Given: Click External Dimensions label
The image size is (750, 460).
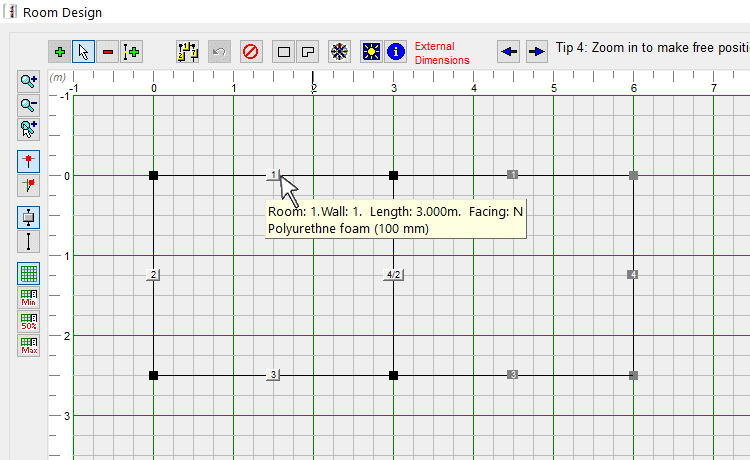Looking at the screenshot, I should click(x=441, y=53).
